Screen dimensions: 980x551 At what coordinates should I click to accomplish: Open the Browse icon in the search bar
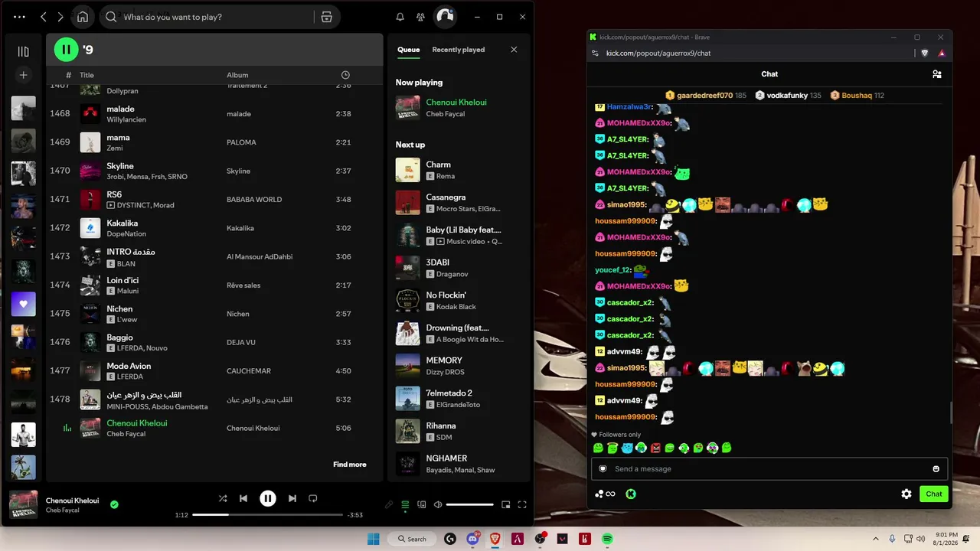point(327,17)
